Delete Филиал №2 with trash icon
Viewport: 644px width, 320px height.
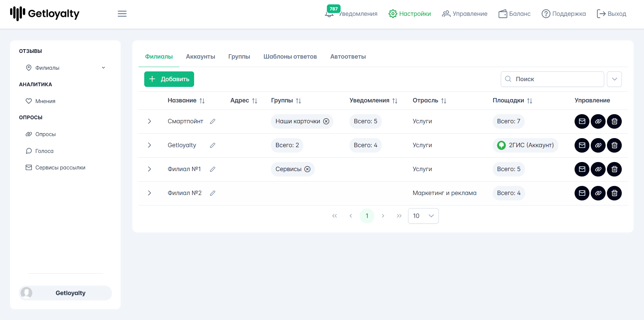[x=614, y=193]
